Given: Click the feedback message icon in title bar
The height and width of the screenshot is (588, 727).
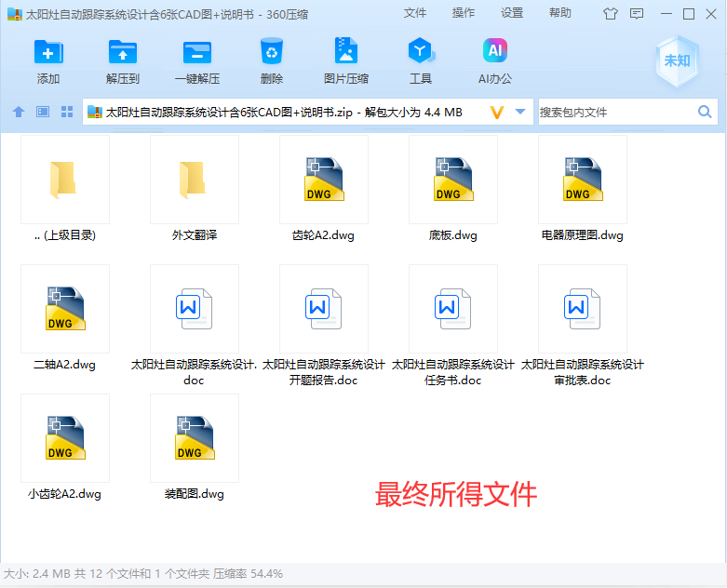Looking at the screenshot, I should click(637, 14).
